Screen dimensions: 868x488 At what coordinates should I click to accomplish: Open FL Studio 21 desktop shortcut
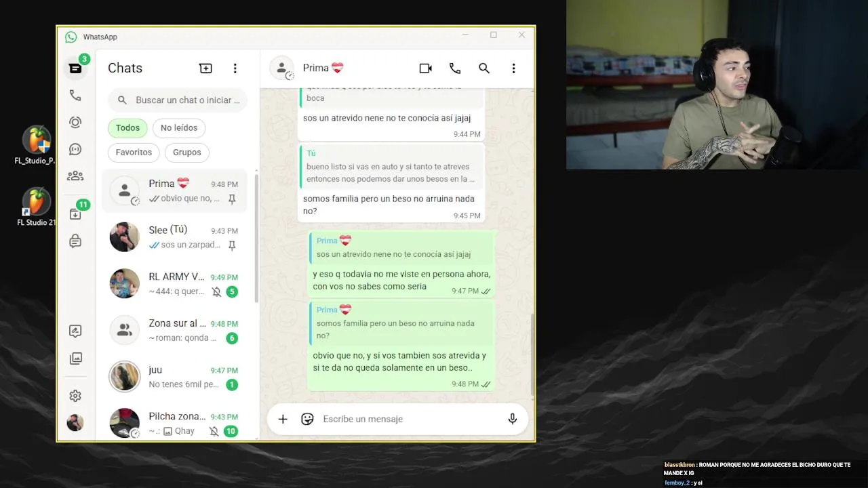coord(36,207)
